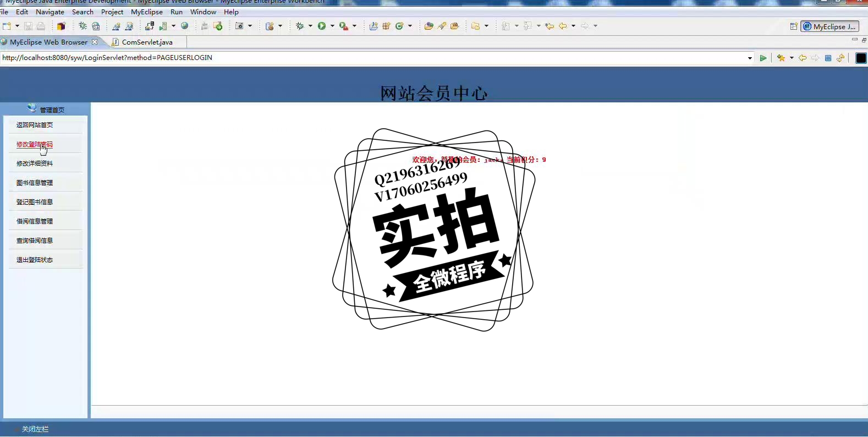Click 修改登陆密码 sidebar link

pos(35,144)
